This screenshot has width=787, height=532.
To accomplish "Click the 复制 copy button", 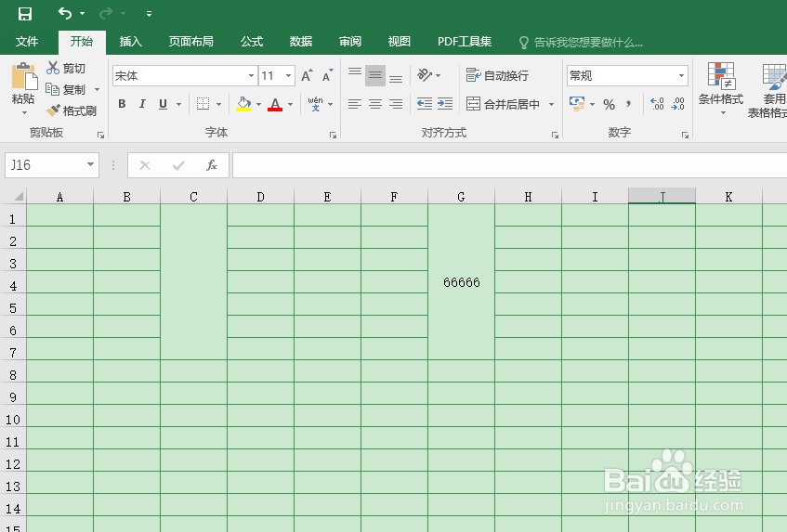I will click(x=66, y=89).
